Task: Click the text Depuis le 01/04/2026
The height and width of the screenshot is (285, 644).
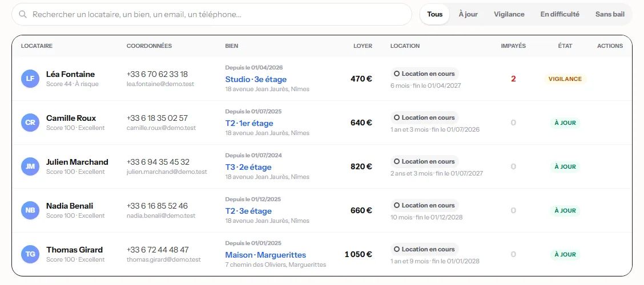Action: (254, 68)
